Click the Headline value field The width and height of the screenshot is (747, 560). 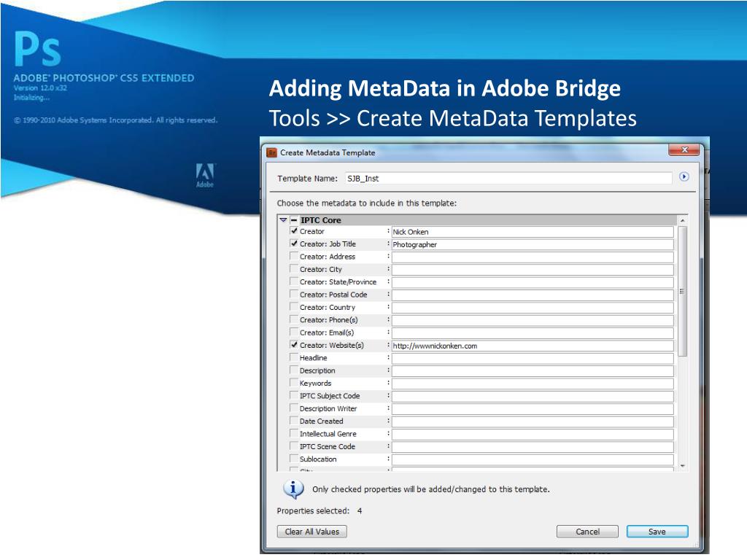coord(533,359)
